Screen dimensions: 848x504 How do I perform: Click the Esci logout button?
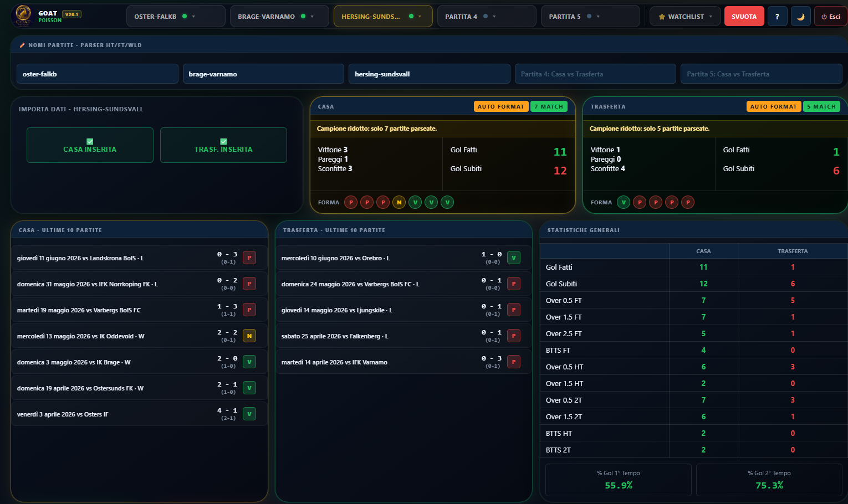830,17
